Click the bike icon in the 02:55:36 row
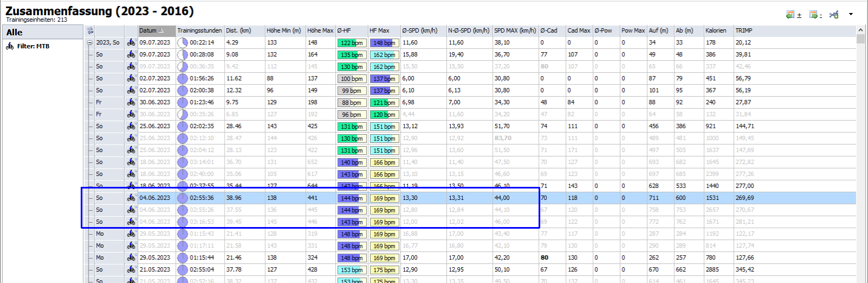The width and height of the screenshot is (868, 283). [131, 198]
